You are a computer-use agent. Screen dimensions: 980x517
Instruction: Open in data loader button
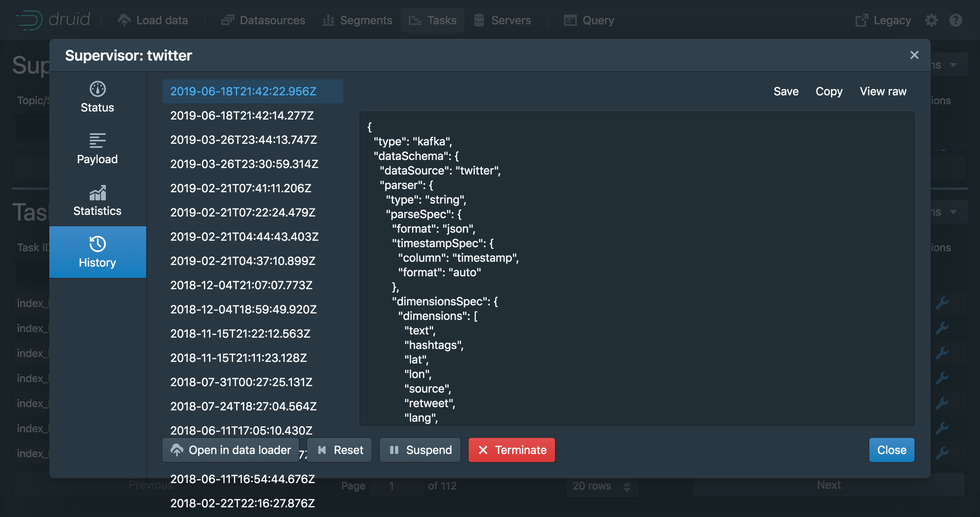click(231, 450)
